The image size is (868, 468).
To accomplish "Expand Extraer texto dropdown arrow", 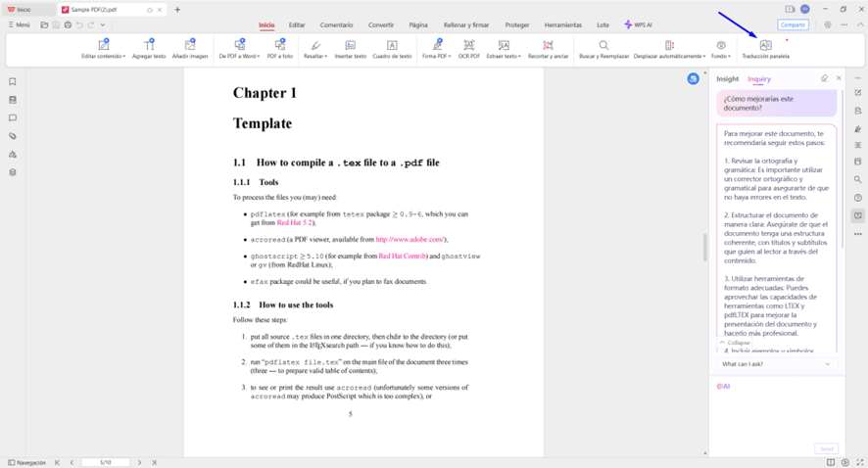I will click(x=520, y=57).
